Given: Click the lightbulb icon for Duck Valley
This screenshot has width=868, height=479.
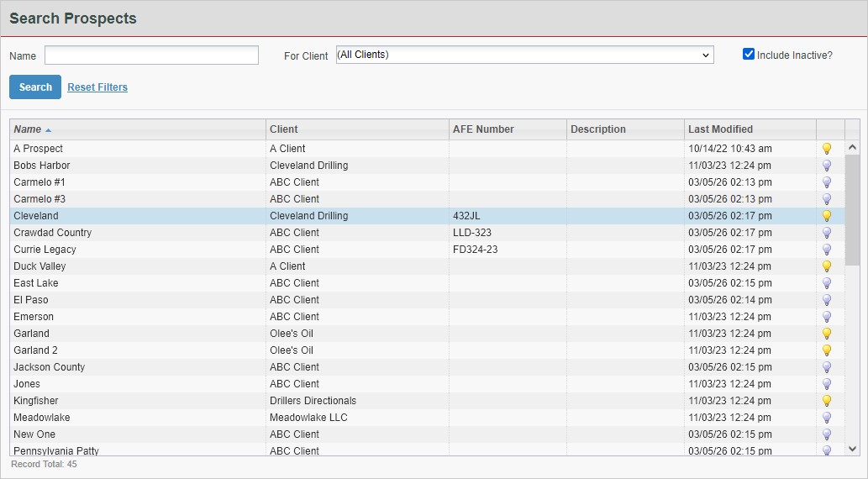Looking at the screenshot, I should (826, 266).
